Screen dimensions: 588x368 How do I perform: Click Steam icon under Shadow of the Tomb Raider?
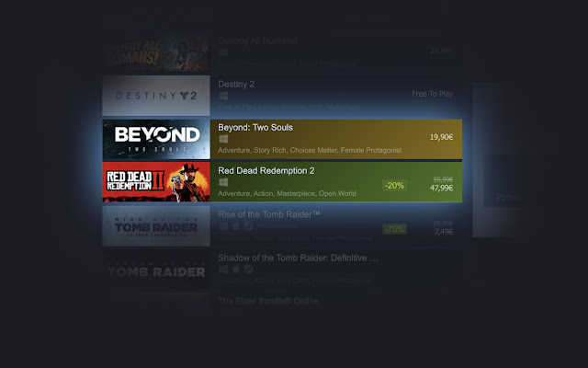(x=248, y=270)
